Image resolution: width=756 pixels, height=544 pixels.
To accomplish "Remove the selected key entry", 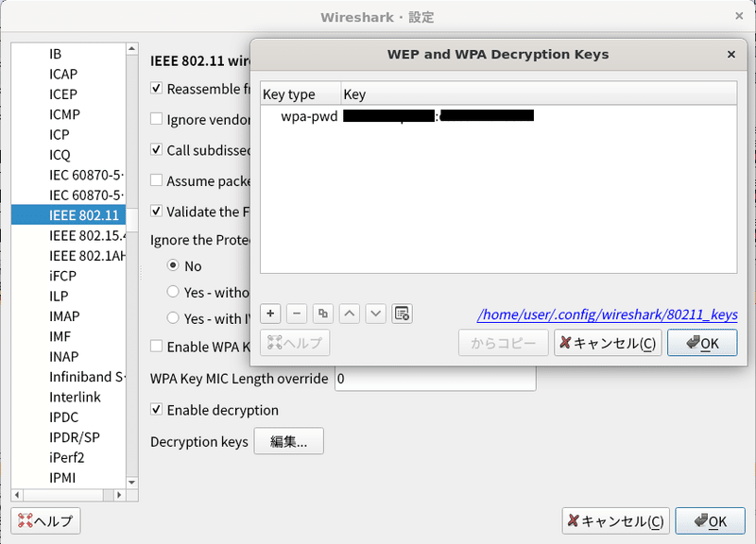I will point(297,314).
